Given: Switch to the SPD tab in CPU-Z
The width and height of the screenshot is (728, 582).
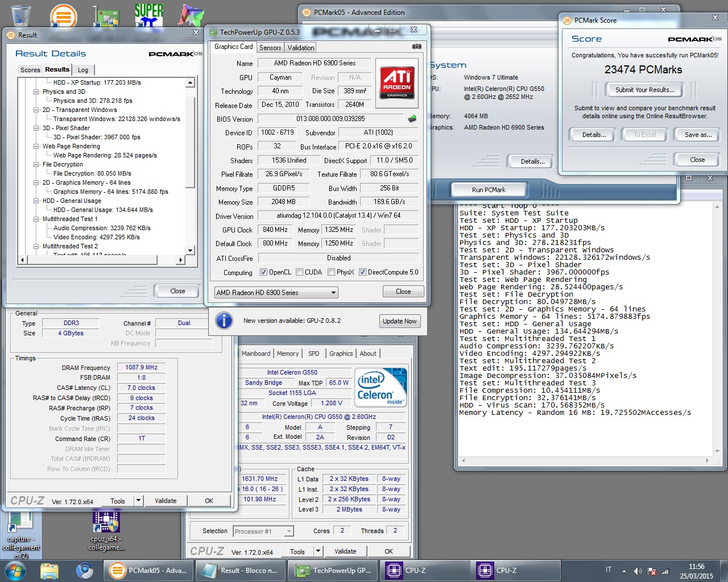Looking at the screenshot, I should pos(313,354).
